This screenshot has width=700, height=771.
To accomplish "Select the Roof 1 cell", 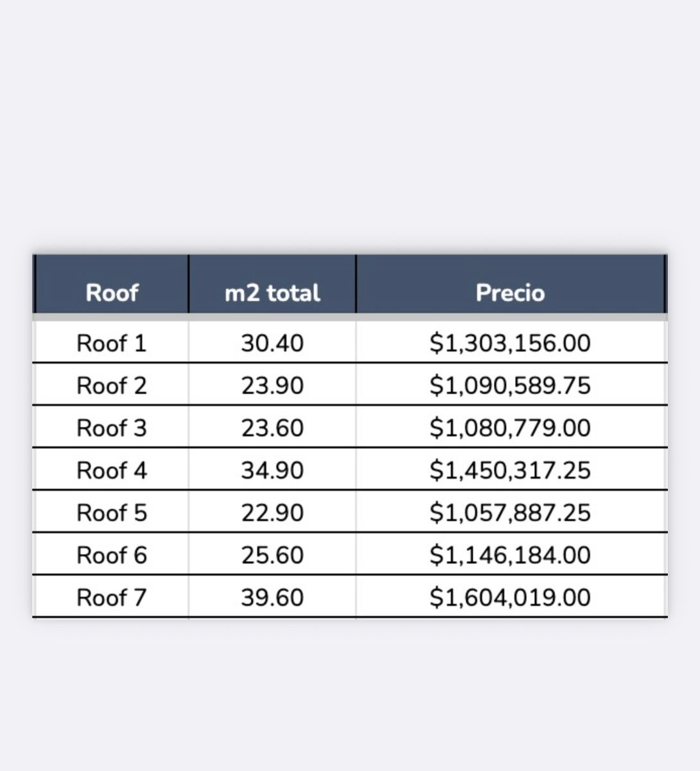I will [112, 343].
